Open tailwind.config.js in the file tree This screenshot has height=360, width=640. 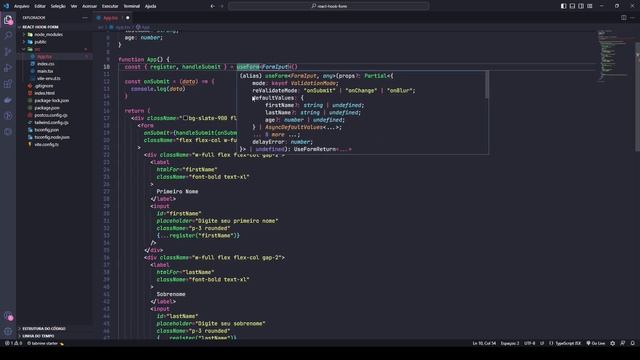(51, 122)
